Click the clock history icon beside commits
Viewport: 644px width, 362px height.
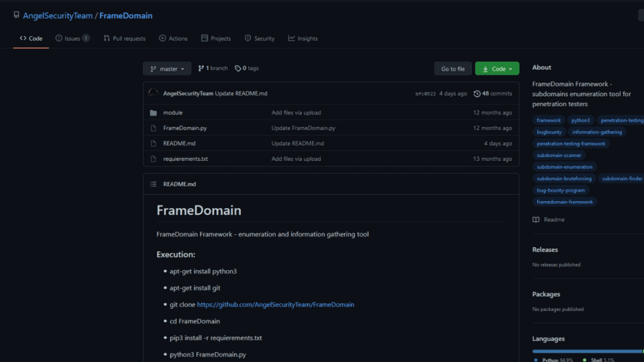[x=477, y=94]
